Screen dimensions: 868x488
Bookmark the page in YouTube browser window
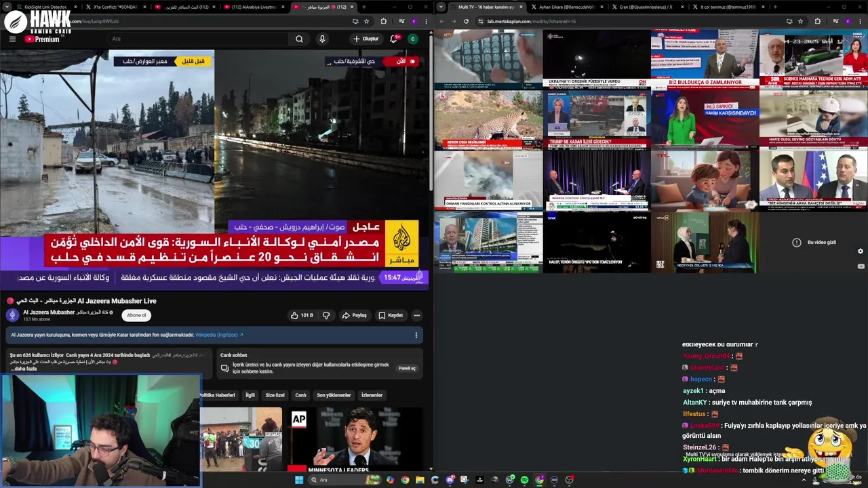tap(366, 21)
